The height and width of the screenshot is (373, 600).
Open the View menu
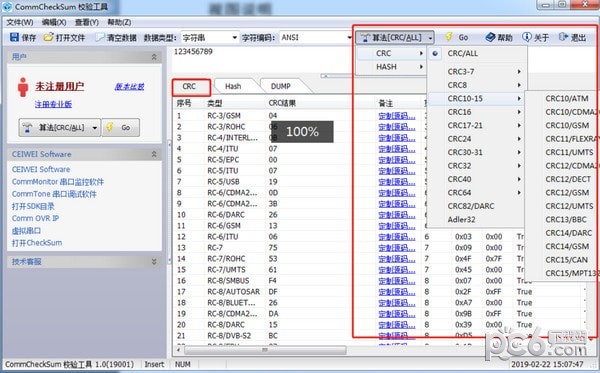(x=86, y=22)
